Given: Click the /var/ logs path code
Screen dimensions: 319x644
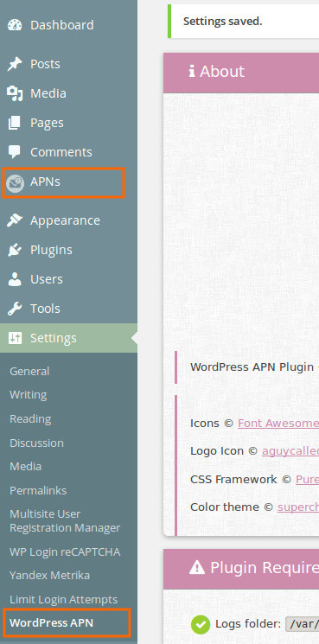Looking at the screenshot, I should tap(303, 625).
